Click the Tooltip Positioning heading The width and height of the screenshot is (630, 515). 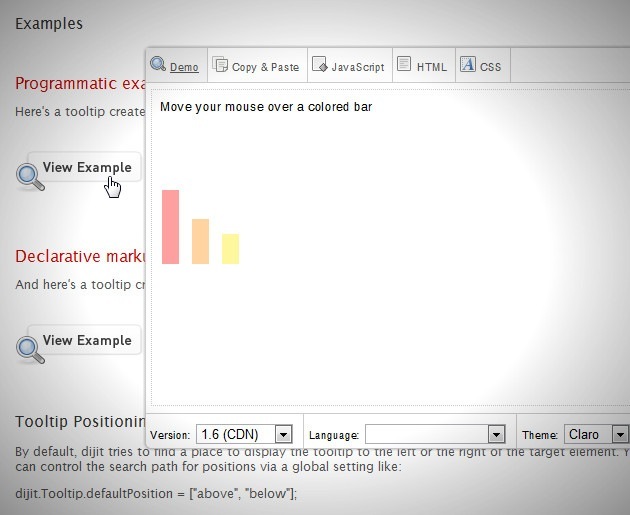pos(80,422)
